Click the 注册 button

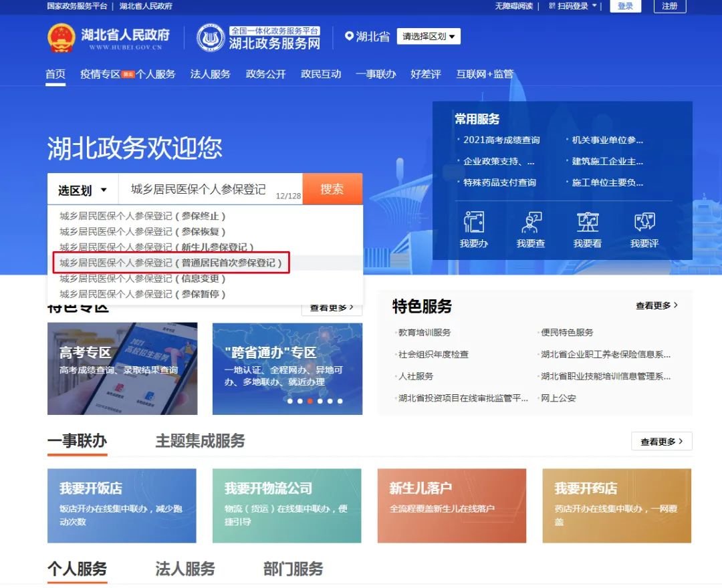(x=670, y=6)
